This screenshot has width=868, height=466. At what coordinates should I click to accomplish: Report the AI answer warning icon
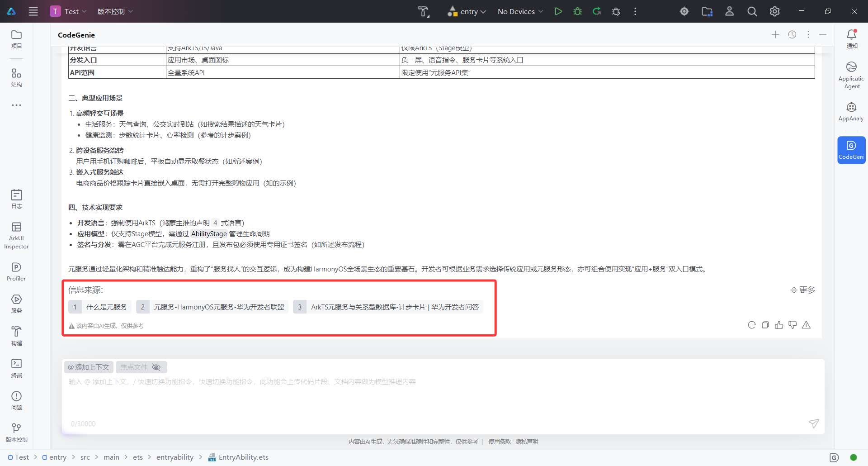[806, 325]
